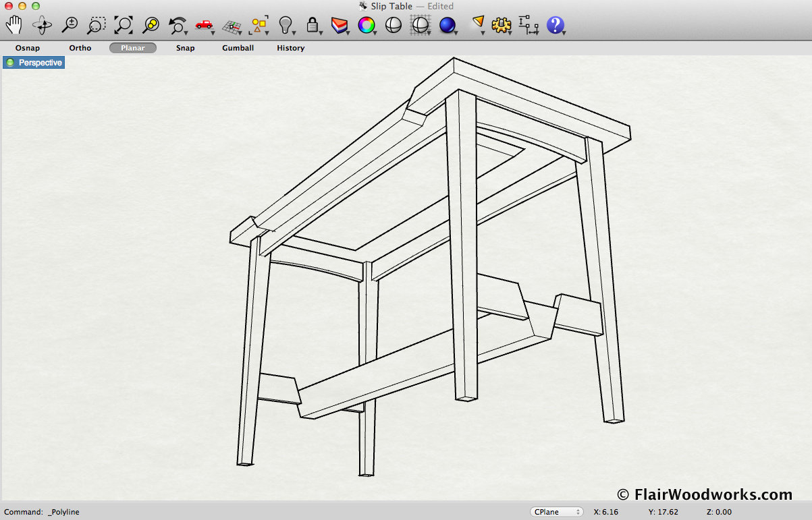Open the gear Preferences icon
812x520 pixels.
coord(500,26)
